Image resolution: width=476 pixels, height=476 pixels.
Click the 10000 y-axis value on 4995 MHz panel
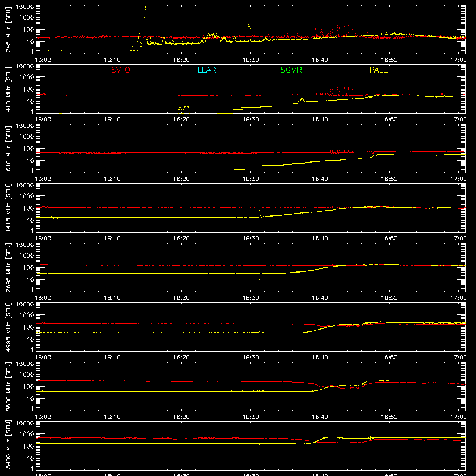[x=25, y=305]
